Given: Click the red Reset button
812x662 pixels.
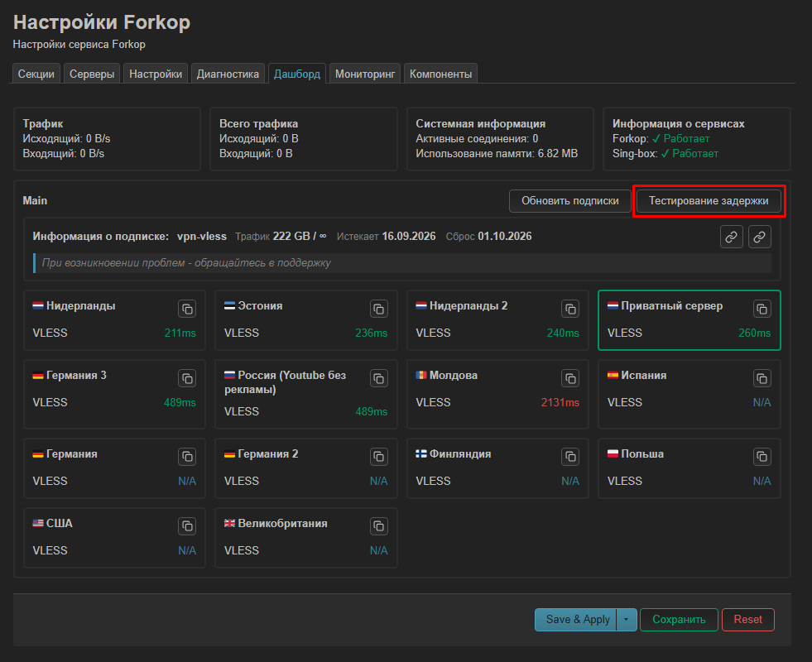Looking at the screenshot, I should [x=747, y=620].
